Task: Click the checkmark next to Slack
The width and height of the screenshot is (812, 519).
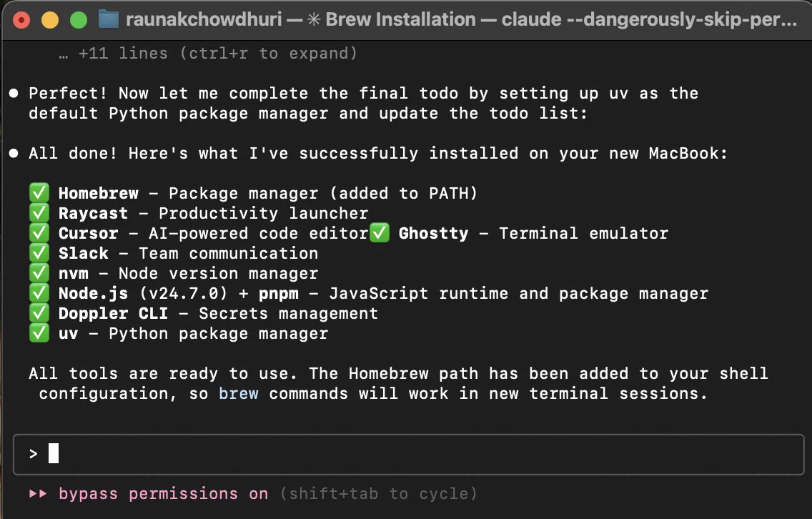Action: pos(39,253)
